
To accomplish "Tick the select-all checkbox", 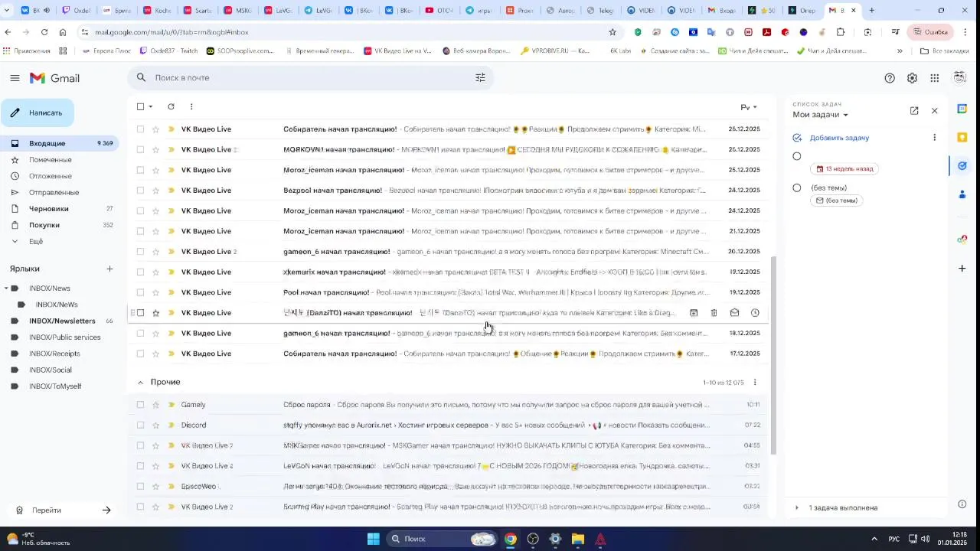I will coord(140,106).
